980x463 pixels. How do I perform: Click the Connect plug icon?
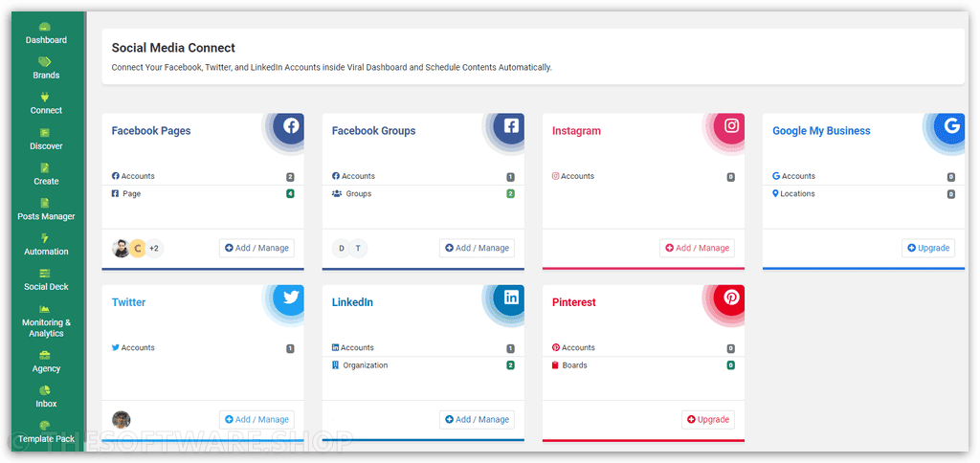pyautogui.click(x=44, y=97)
